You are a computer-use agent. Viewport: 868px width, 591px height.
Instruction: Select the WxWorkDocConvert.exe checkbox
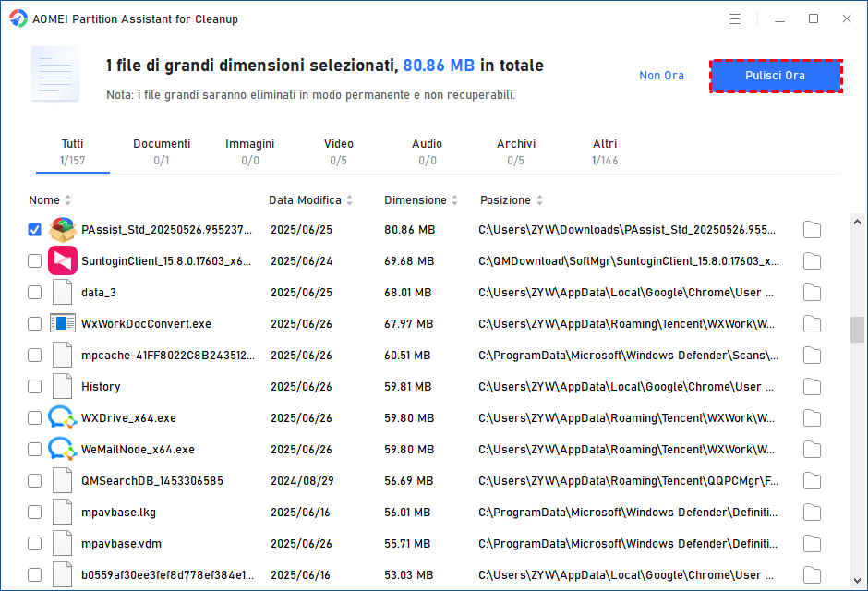click(x=34, y=324)
